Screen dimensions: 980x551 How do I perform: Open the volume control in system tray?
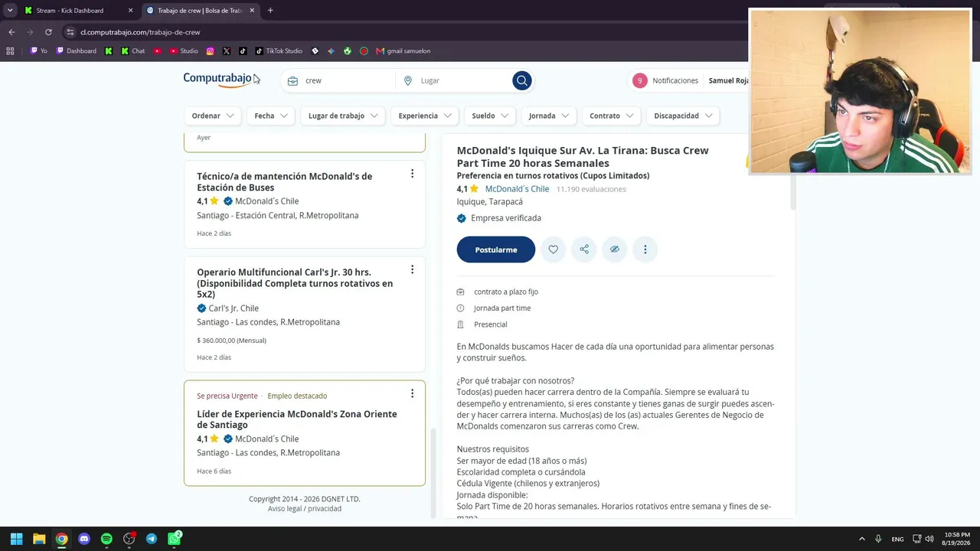(929, 539)
